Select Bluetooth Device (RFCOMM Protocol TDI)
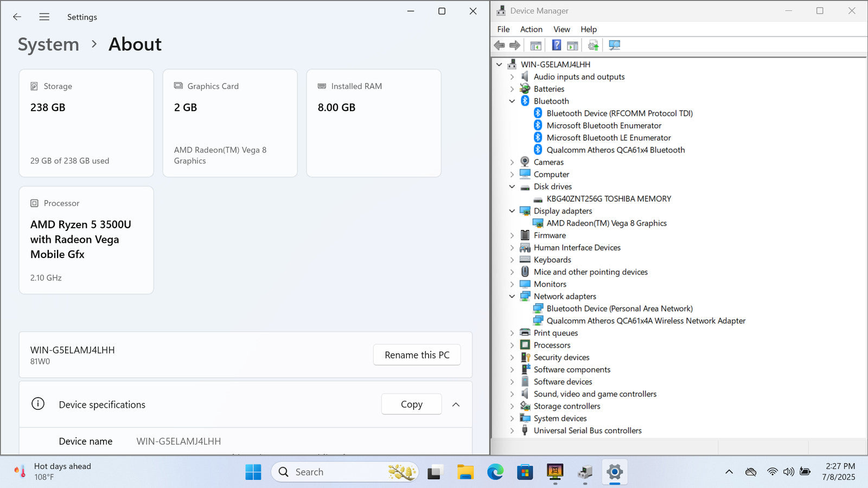This screenshot has height=488, width=868. click(620, 113)
